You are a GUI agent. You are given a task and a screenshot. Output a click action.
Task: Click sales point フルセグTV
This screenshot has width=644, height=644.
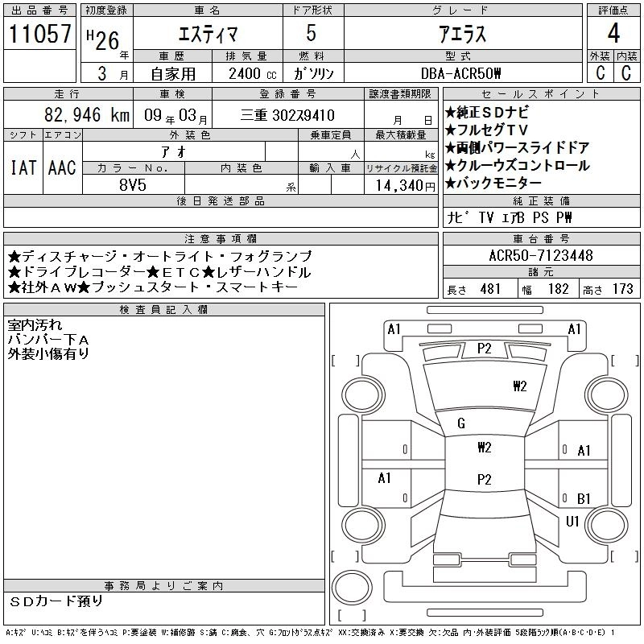tap(486, 130)
